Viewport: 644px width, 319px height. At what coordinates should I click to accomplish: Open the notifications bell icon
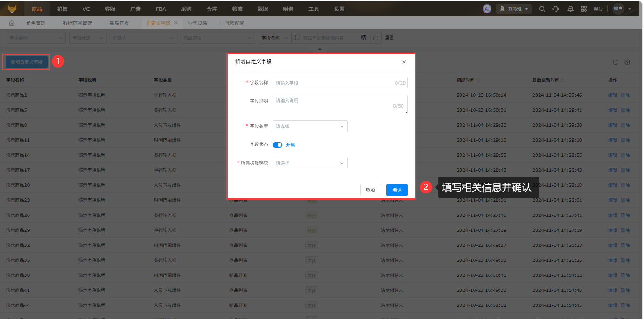point(571,9)
